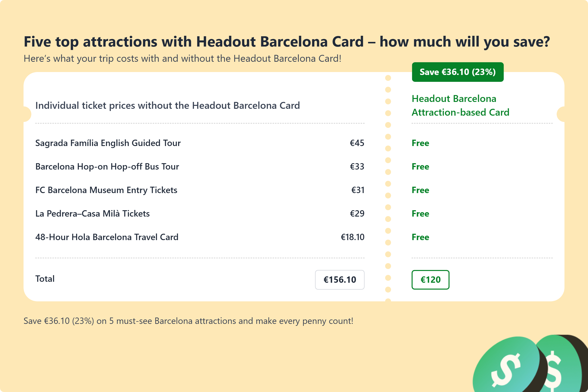588x392 pixels.
Task: Click Free in the La Pedrera row
Action: [420, 213]
